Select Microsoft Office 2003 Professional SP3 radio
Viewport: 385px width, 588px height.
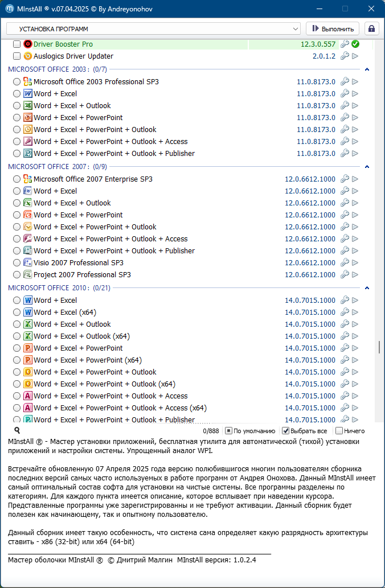tap(17, 82)
